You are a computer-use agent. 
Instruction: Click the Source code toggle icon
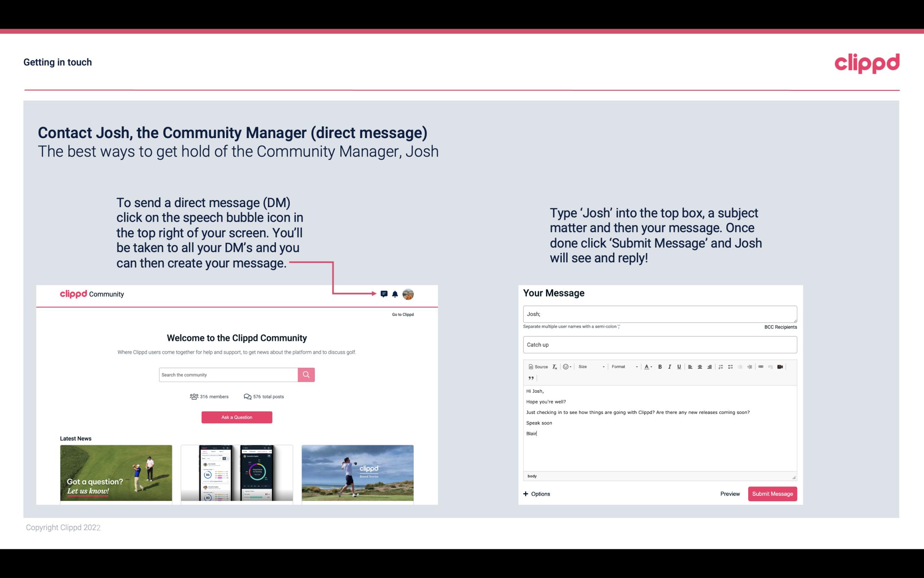pos(536,366)
